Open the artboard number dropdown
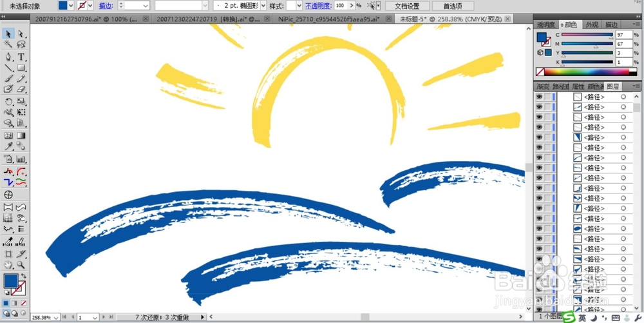This screenshot has height=323, width=644. (95, 317)
